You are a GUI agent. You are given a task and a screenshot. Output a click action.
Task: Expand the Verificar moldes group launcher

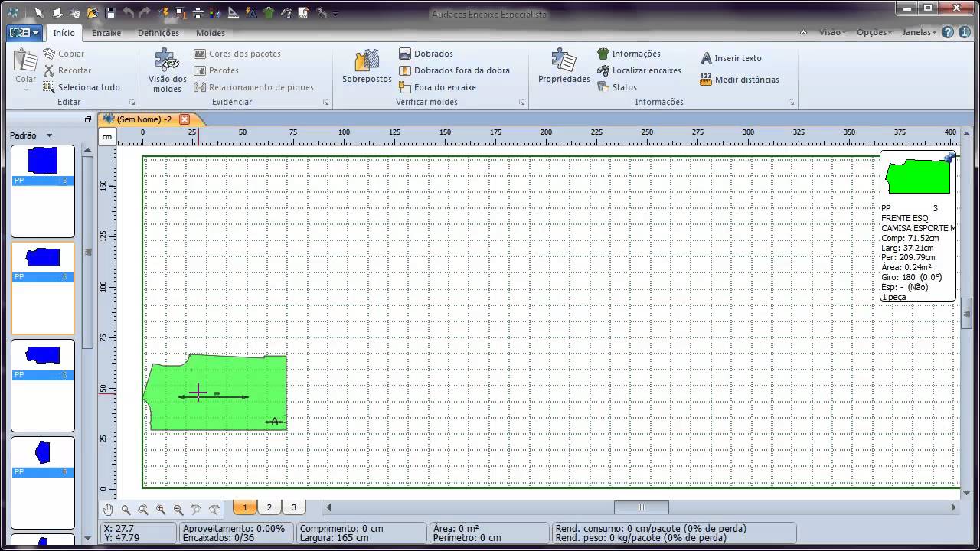coord(522,102)
